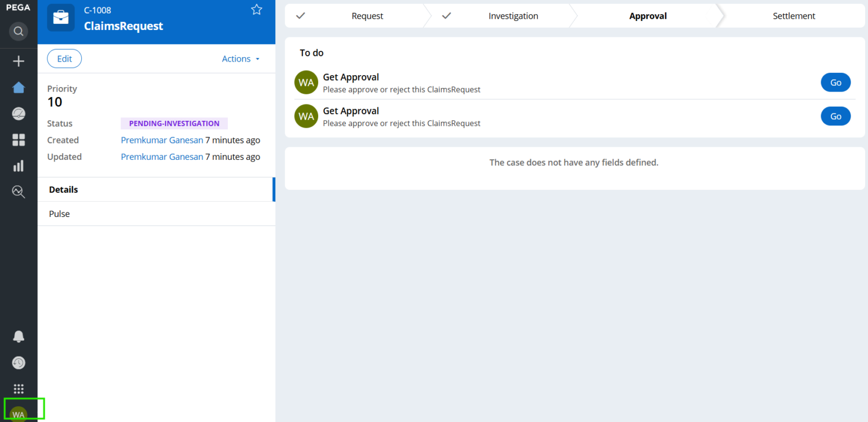Screen dimensions: 868x422
Task: Select the Details tab
Action: tap(63, 190)
